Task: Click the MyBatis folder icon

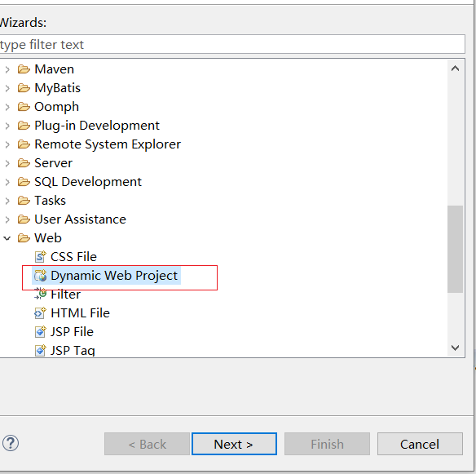Action: 24,88
